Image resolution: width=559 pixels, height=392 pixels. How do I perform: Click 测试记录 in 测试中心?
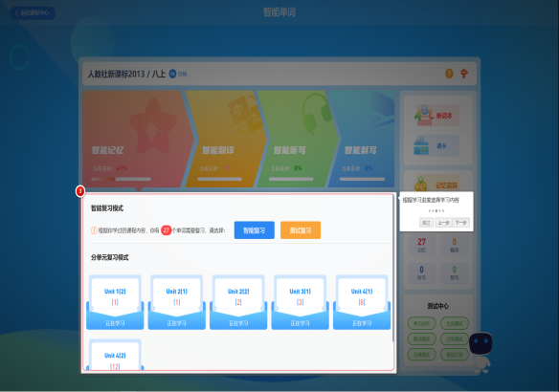pos(455,355)
